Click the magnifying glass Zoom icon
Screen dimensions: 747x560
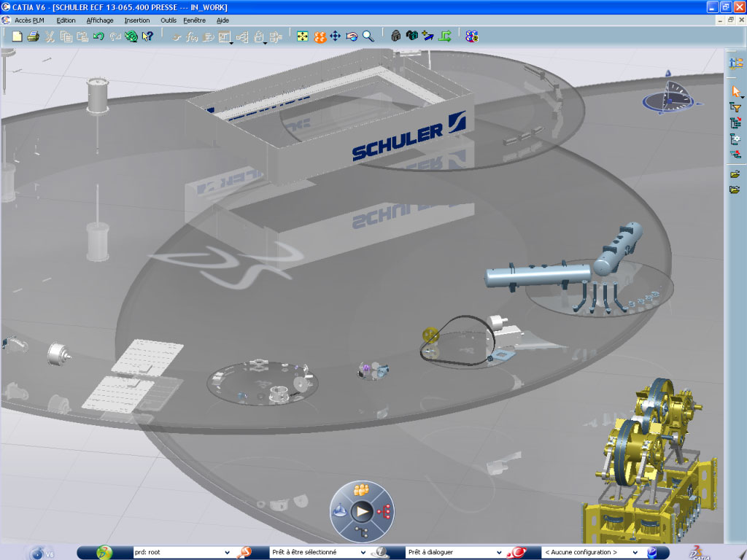(368, 36)
